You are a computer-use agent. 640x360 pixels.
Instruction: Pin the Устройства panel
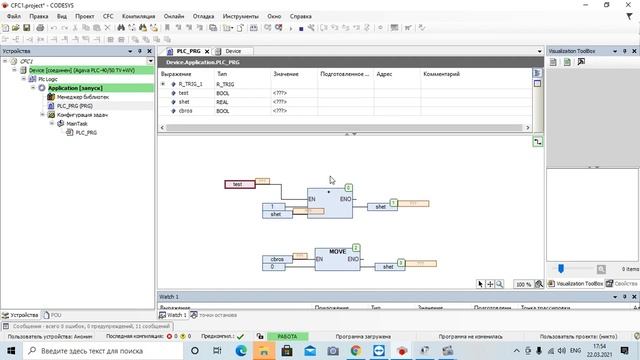pyautogui.click(x=140, y=51)
